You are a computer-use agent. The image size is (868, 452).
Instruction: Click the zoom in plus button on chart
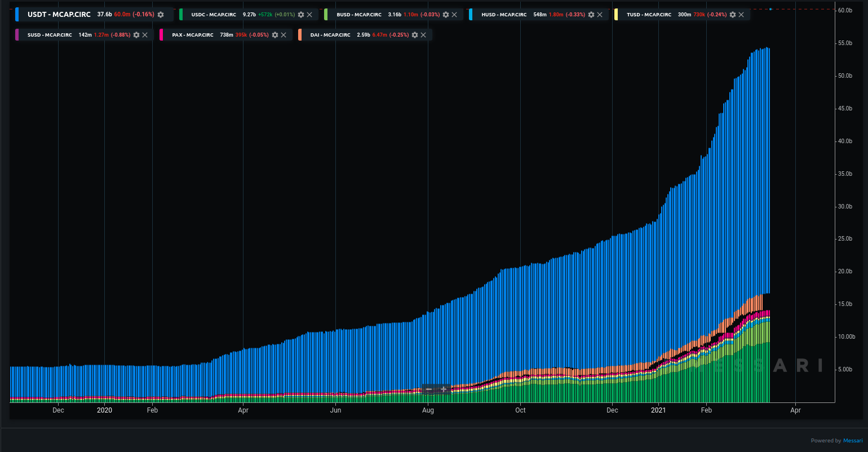click(x=445, y=389)
